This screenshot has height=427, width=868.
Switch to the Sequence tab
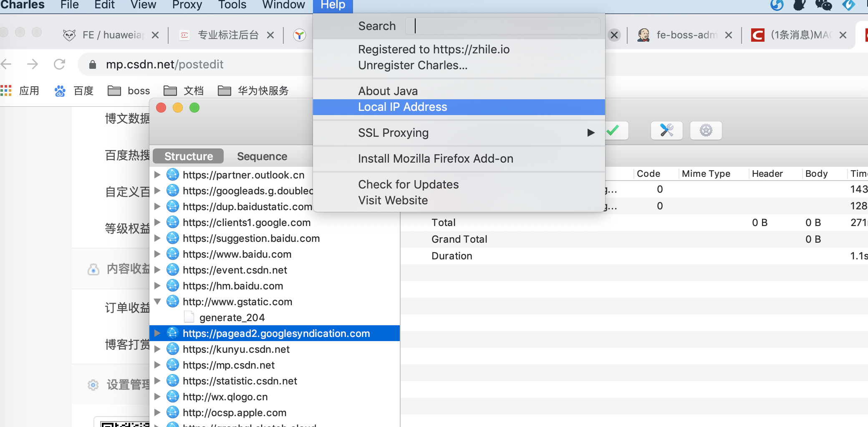(262, 156)
